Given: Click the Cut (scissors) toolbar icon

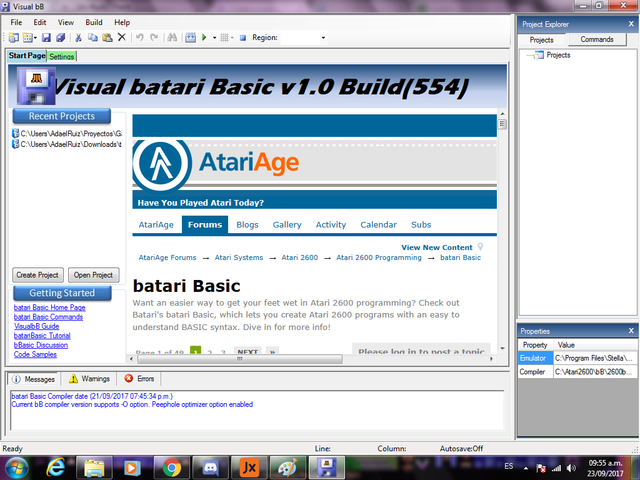Looking at the screenshot, I should coord(77,38).
